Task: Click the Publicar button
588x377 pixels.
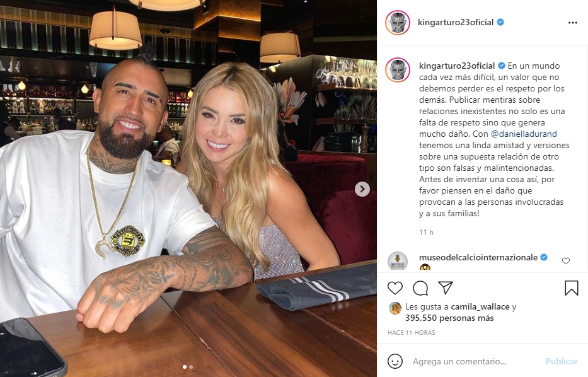Action: (562, 361)
